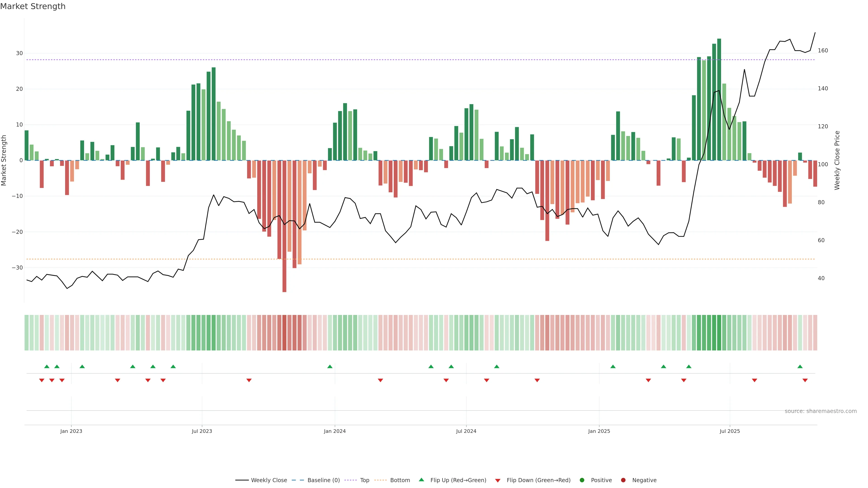The width and height of the screenshot is (868, 488).
Task: Click the last red flip-down triangle marker
Action: (x=805, y=380)
